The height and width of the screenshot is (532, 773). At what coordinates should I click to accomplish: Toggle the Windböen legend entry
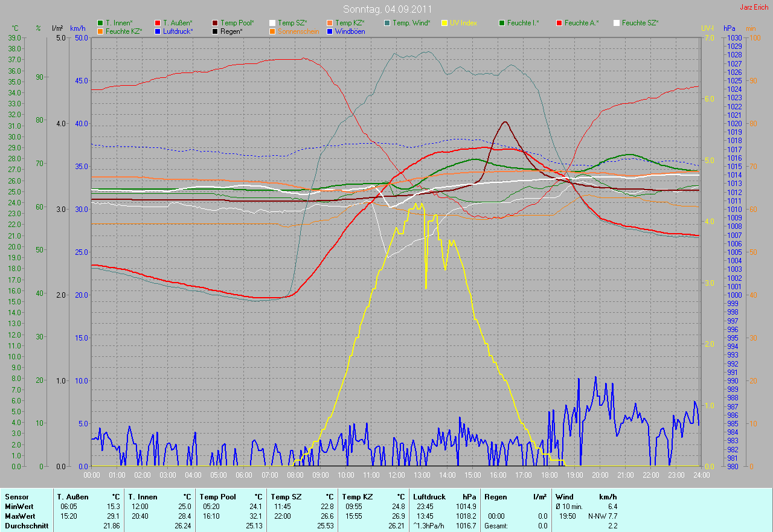tap(349, 31)
